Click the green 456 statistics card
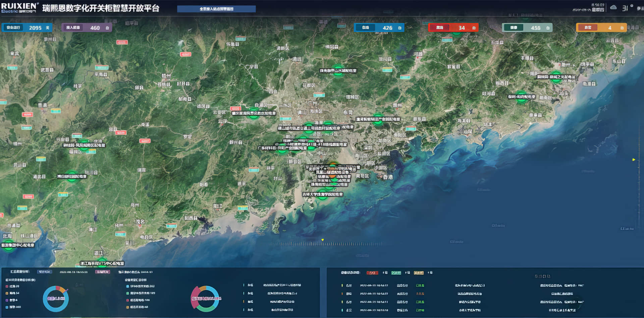The width and height of the screenshot is (644, 318). click(527, 28)
